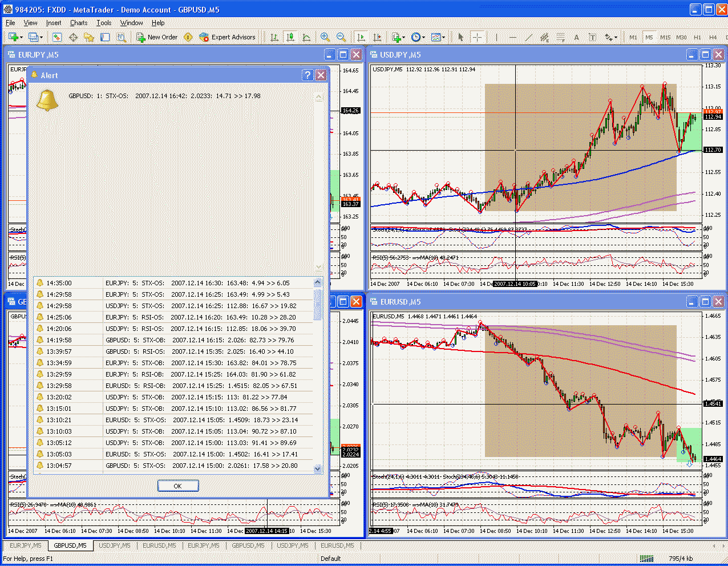This screenshot has height=566, width=728.
Task: Toggle Chart Shift button
Action: click(x=377, y=37)
